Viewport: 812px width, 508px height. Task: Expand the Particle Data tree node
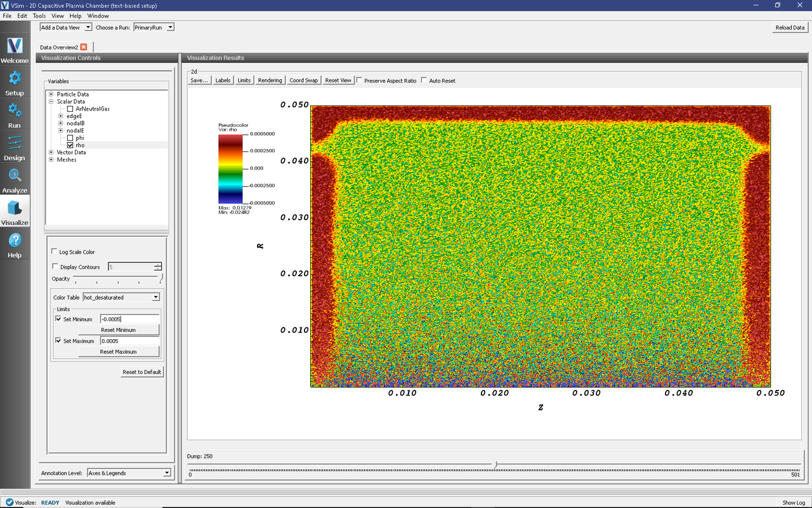[51, 94]
